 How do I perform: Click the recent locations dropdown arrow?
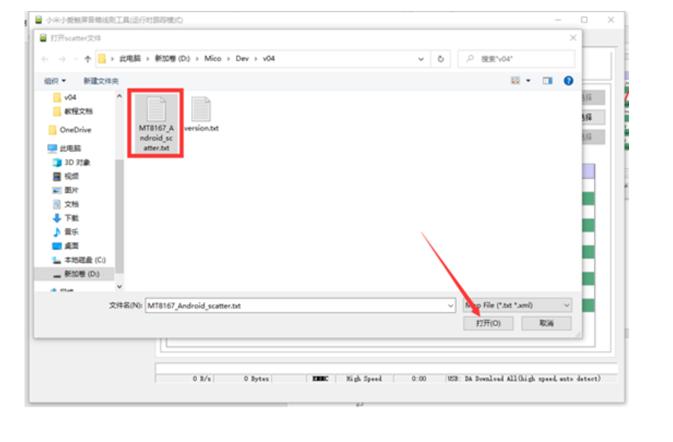tap(76, 59)
